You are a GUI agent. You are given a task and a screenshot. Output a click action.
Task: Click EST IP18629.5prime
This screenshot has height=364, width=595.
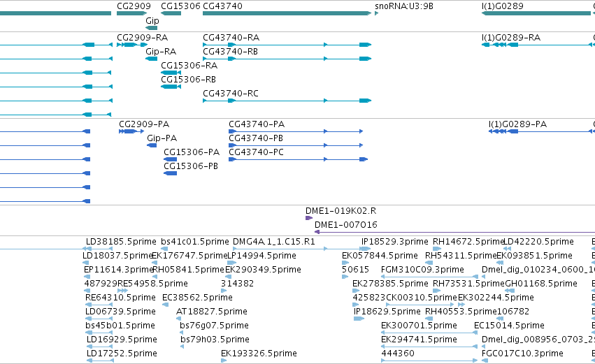coord(387,312)
